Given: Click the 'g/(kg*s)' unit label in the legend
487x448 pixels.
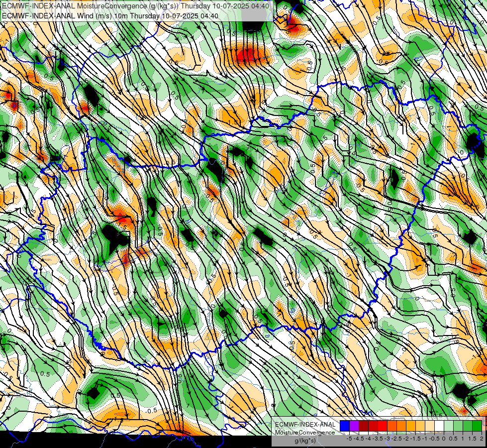Looking at the screenshot, I should (305, 441).
